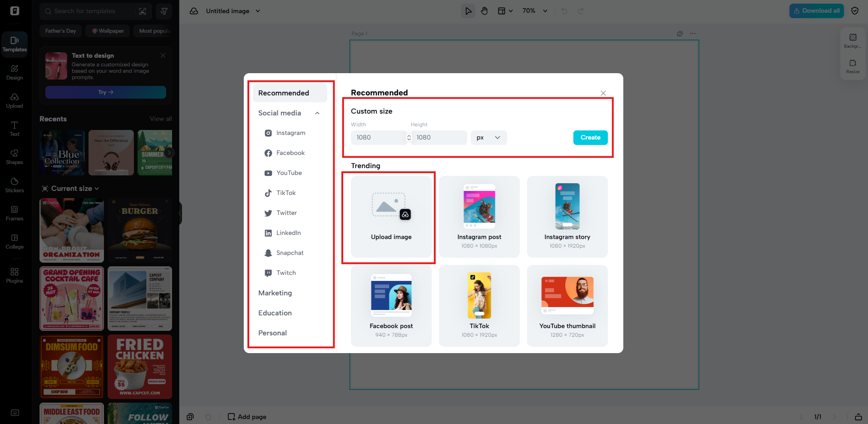Click the cloud save status icon
Viewport: 868px width, 424px height.
pyautogui.click(x=194, y=11)
